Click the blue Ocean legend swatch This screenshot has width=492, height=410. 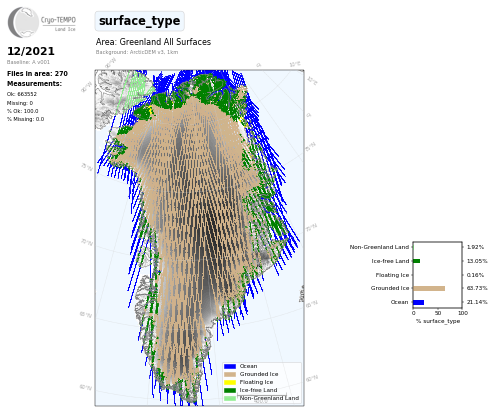pyautogui.click(x=230, y=366)
